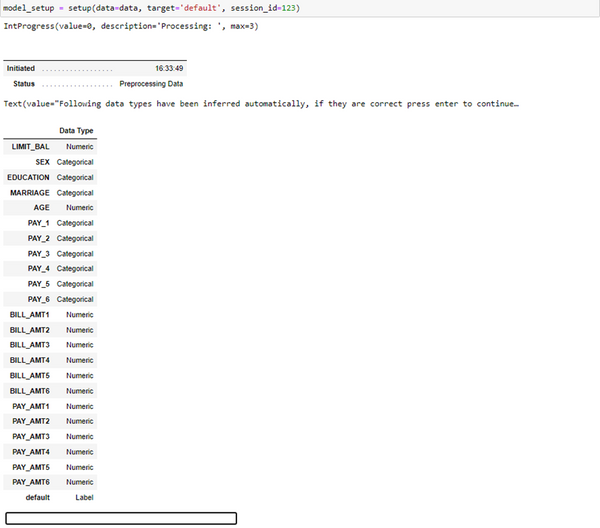
Task: Select the IntProgress output text line
Action: coord(130,25)
